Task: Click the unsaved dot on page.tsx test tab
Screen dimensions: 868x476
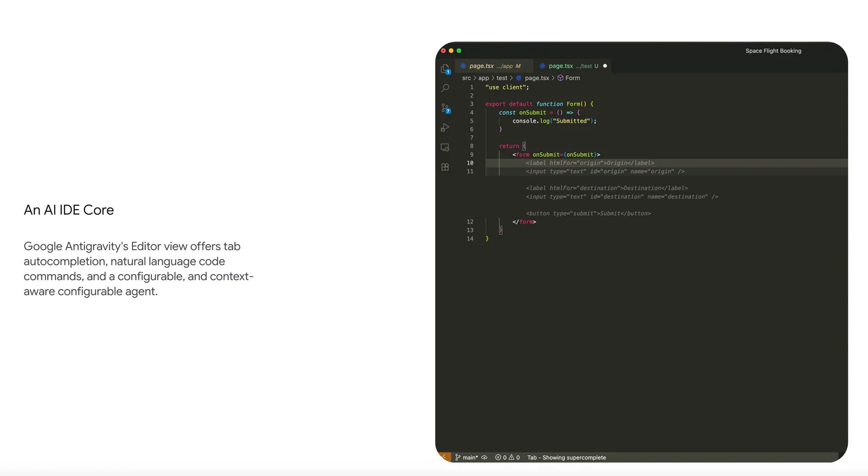Action: [x=605, y=66]
